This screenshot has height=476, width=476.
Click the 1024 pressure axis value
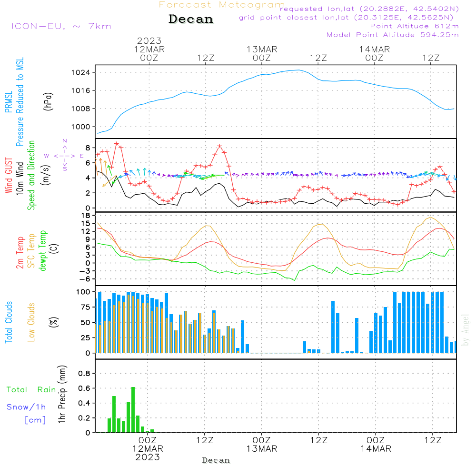click(81, 72)
